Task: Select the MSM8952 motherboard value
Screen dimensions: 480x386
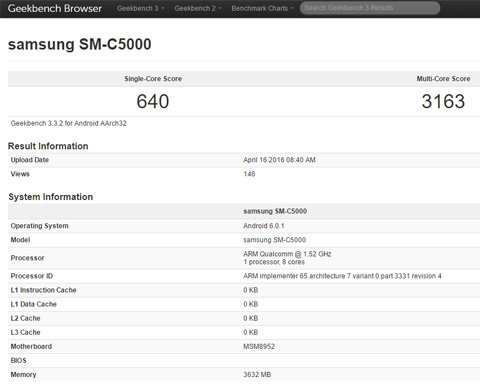Action: (259, 346)
